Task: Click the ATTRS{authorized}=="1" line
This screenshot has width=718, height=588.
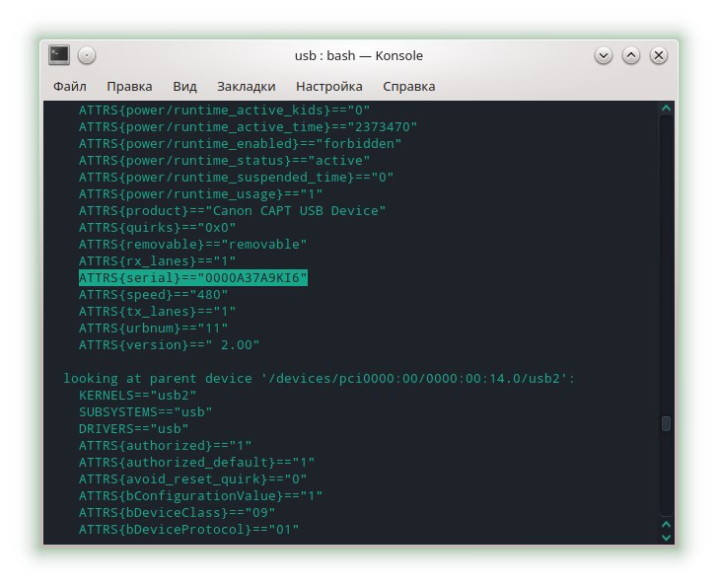Action: [x=165, y=445]
